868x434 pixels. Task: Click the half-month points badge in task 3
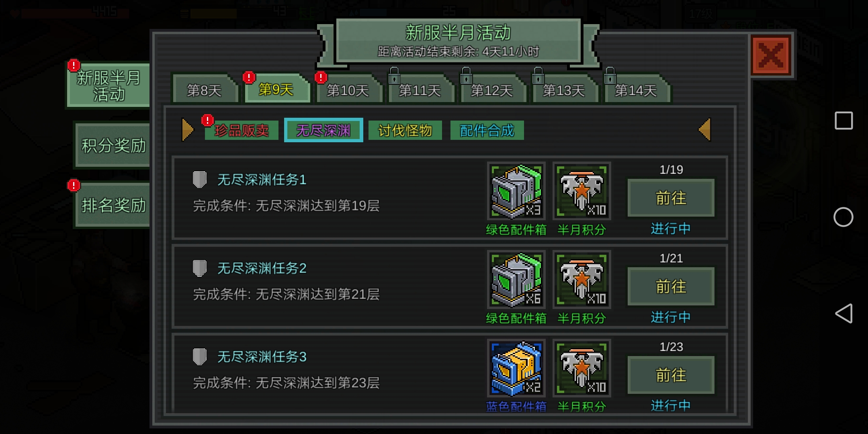coord(582,368)
